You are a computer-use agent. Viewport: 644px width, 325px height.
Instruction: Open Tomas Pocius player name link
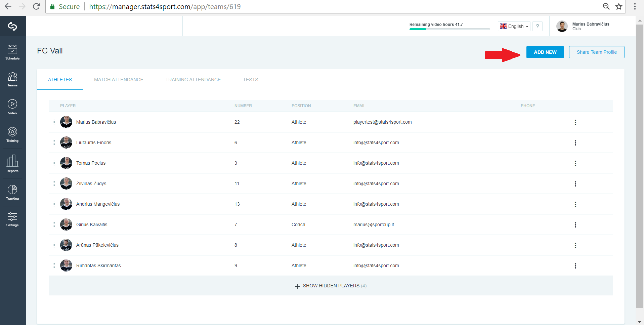[x=91, y=163]
